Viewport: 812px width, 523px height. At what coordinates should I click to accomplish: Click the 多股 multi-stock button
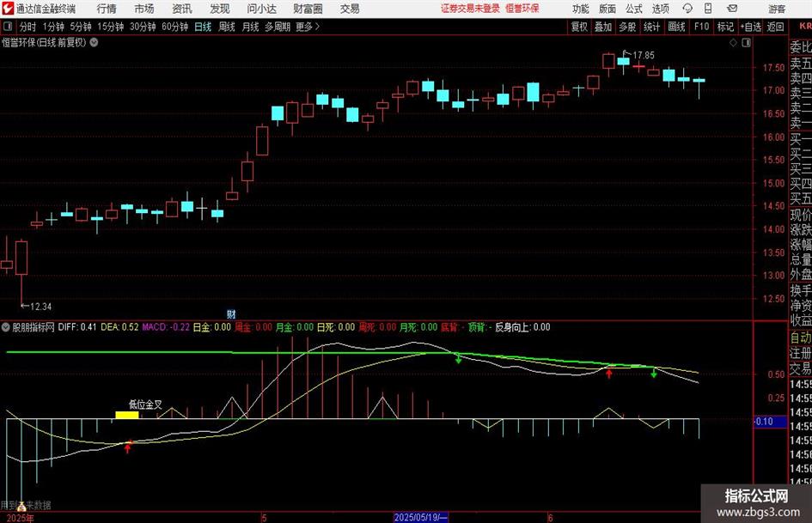click(x=627, y=27)
